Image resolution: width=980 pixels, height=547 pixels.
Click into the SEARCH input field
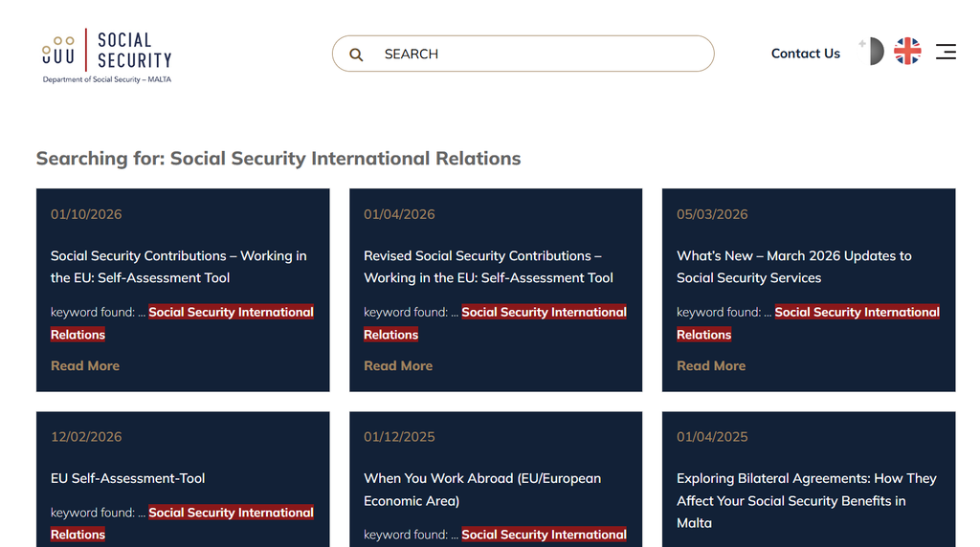(x=523, y=54)
